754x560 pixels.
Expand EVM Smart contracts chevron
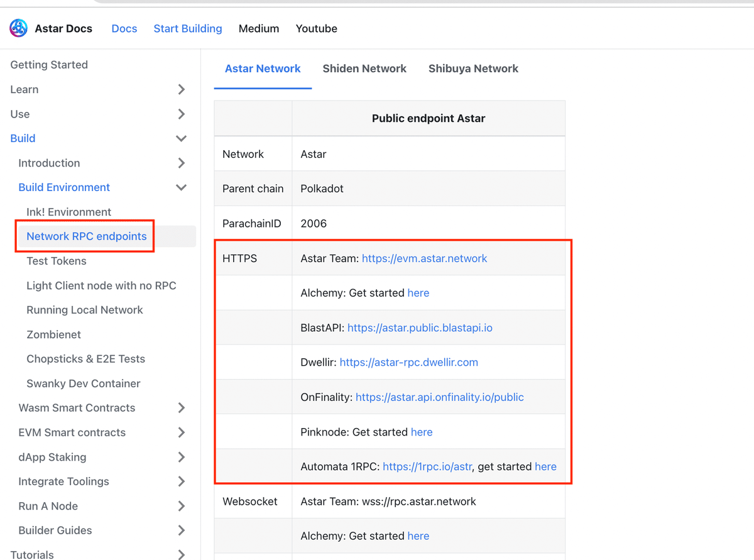pyautogui.click(x=181, y=432)
